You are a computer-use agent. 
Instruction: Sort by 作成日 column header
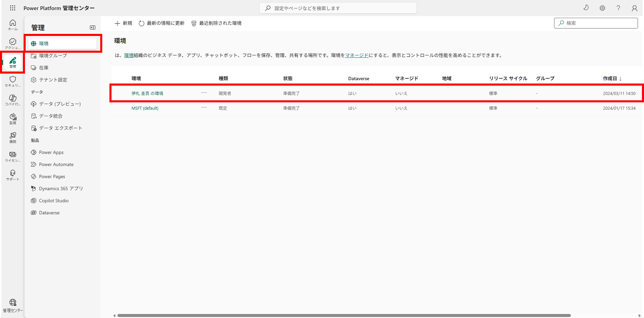[x=612, y=78]
